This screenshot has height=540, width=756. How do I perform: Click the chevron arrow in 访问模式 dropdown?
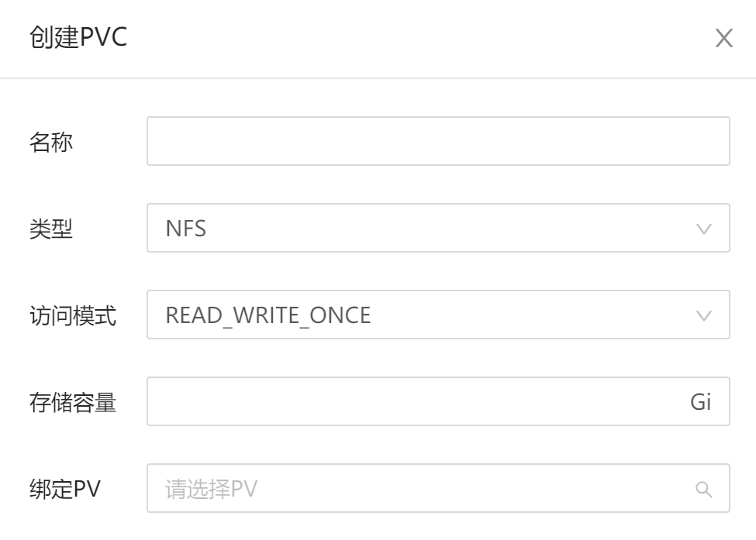(x=703, y=315)
